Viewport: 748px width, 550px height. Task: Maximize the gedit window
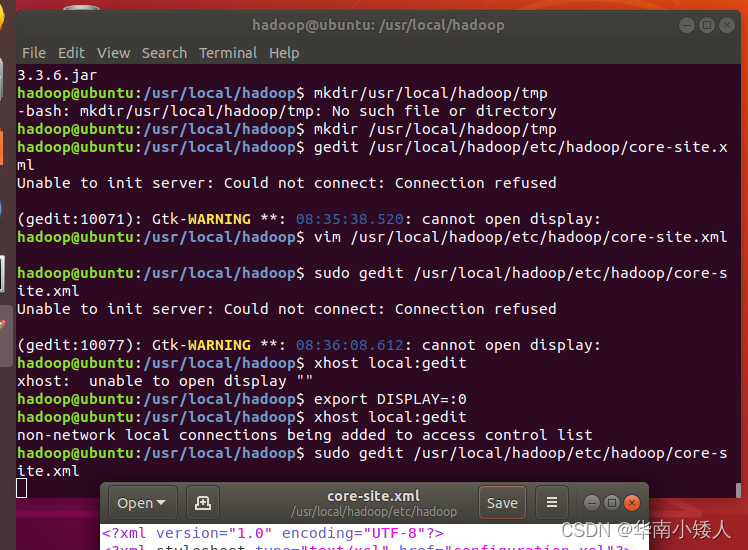pos(612,503)
